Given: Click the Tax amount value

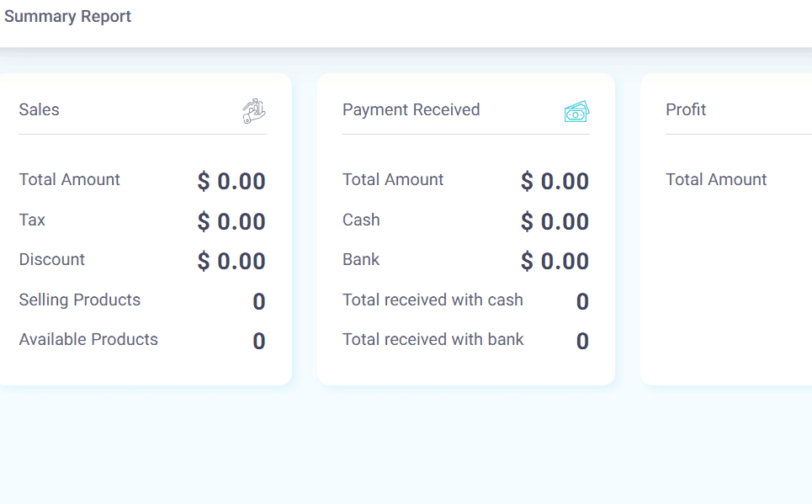Looking at the screenshot, I should 231,221.
